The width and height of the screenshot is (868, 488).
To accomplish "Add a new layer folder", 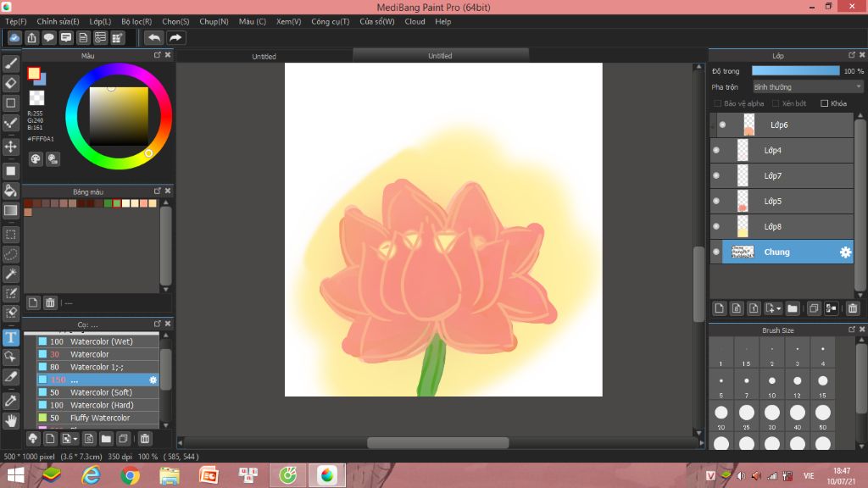I will click(x=793, y=308).
